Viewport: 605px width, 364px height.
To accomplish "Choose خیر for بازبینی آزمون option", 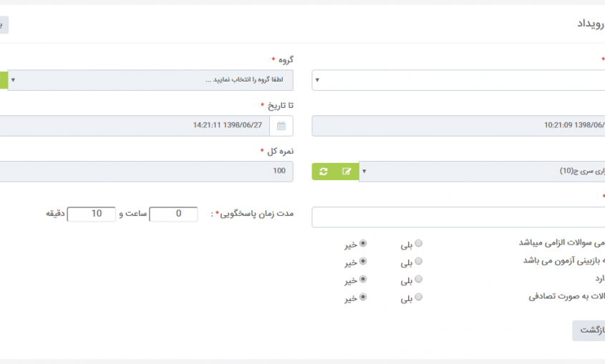I will pyautogui.click(x=363, y=261).
